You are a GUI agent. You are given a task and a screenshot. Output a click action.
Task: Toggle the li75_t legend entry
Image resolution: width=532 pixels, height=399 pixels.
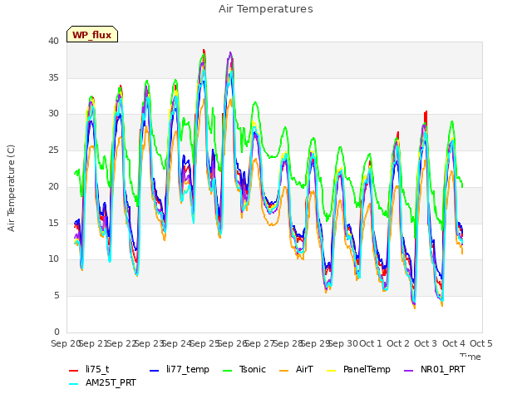[x=89, y=369]
